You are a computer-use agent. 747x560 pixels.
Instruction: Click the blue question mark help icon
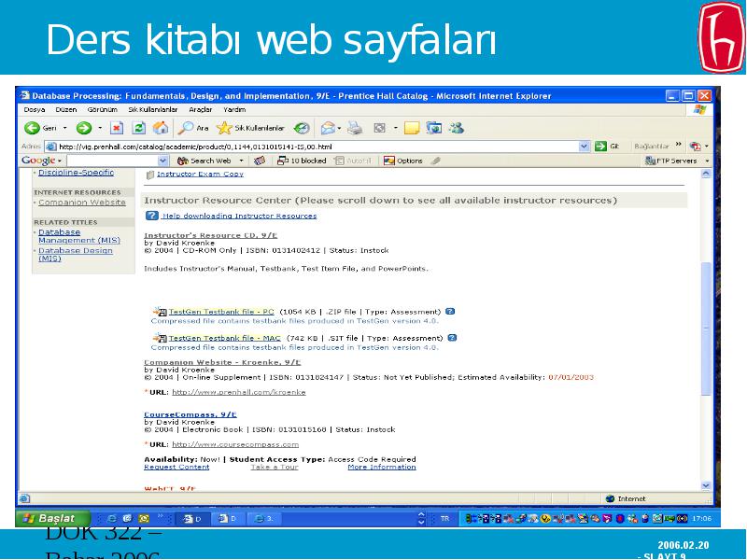point(152,216)
